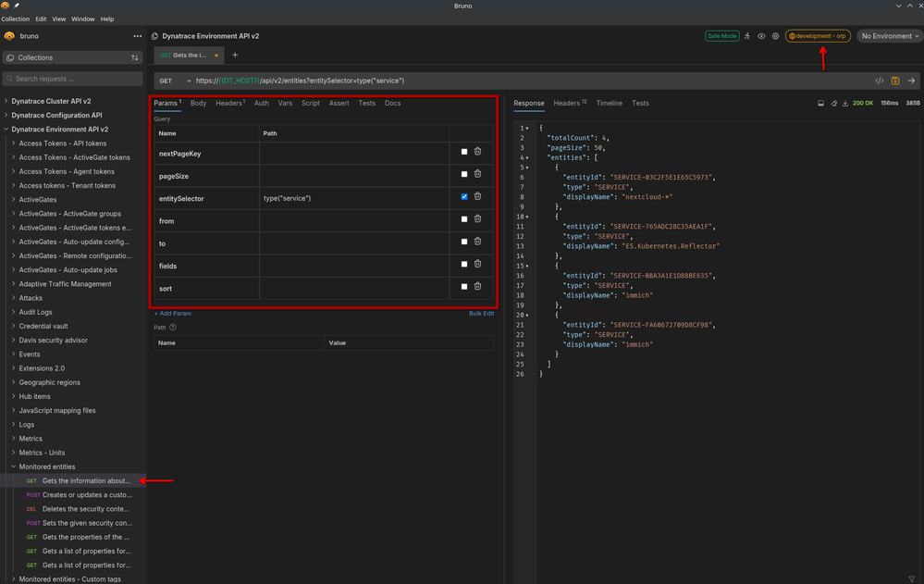The height and width of the screenshot is (584, 924).
Task: Click the Bruno logo in sidebar
Action: tap(9, 36)
